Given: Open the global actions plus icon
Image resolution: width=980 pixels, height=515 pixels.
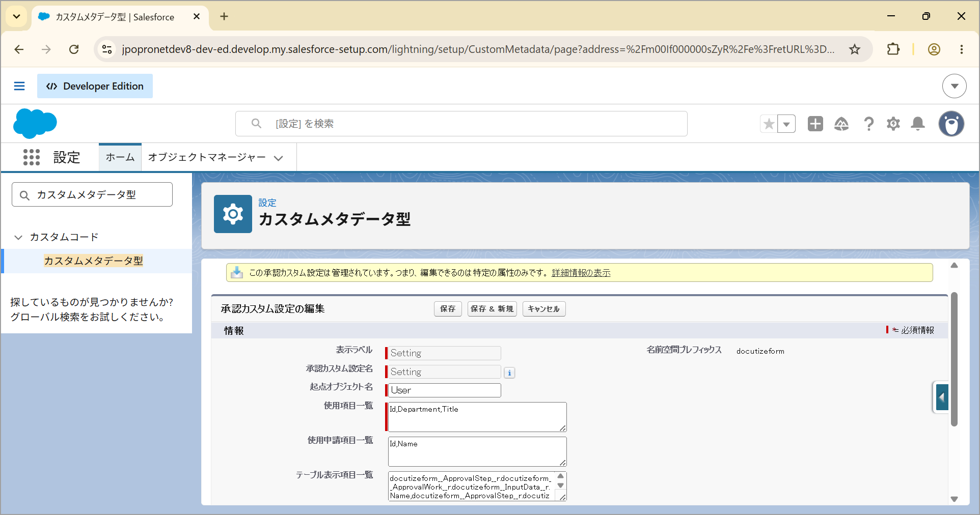Looking at the screenshot, I should [815, 124].
